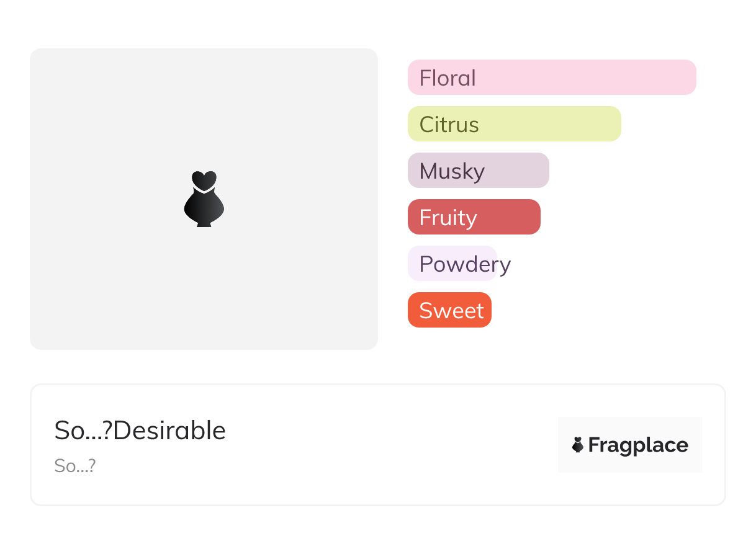Open the So...? brand name link
This screenshot has height=536, width=756.
coord(74,466)
